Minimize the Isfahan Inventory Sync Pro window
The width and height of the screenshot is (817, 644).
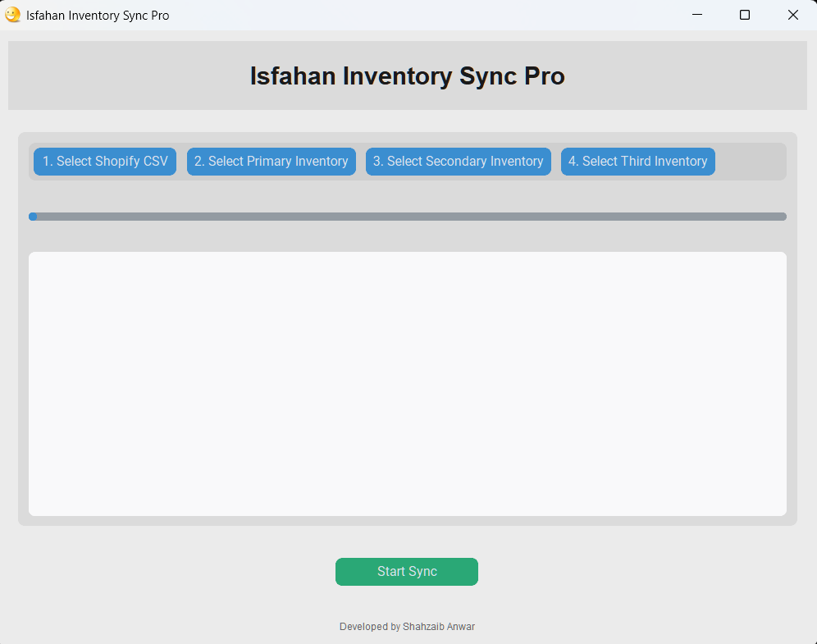(696, 15)
